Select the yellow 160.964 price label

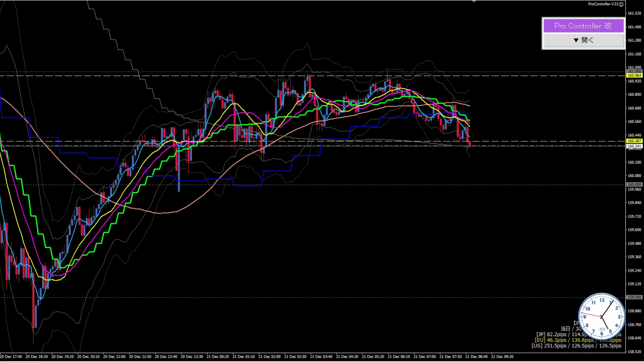634,76
